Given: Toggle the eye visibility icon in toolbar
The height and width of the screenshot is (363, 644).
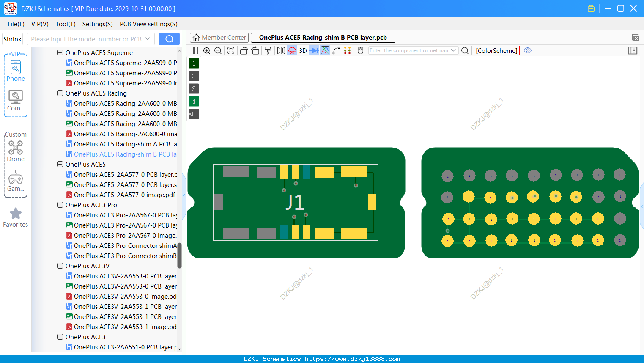Looking at the screenshot, I should (528, 50).
